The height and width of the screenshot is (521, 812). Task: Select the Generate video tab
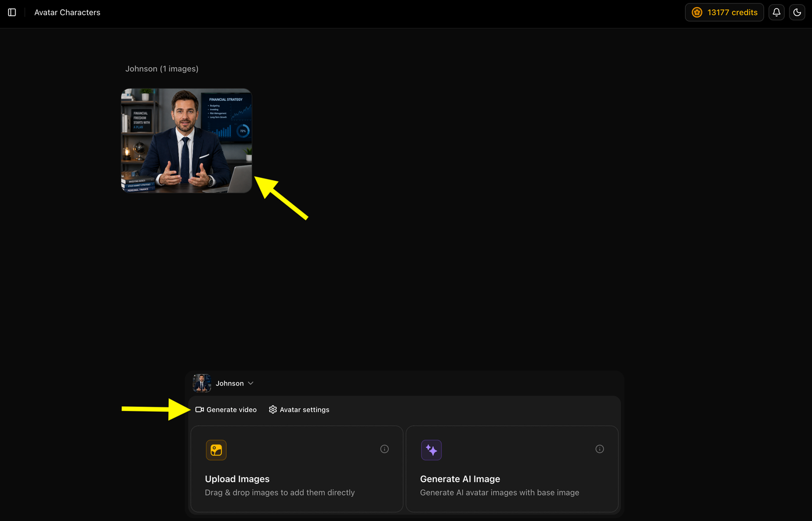(226, 410)
